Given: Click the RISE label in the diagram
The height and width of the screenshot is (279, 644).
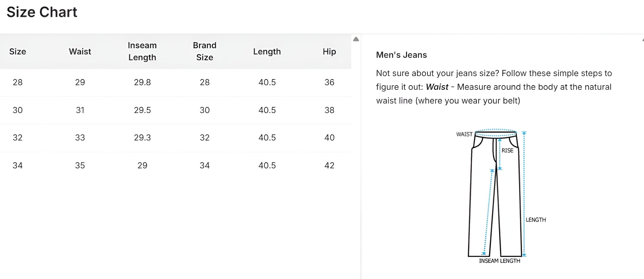Looking at the screenshot, I should [507, 151].
